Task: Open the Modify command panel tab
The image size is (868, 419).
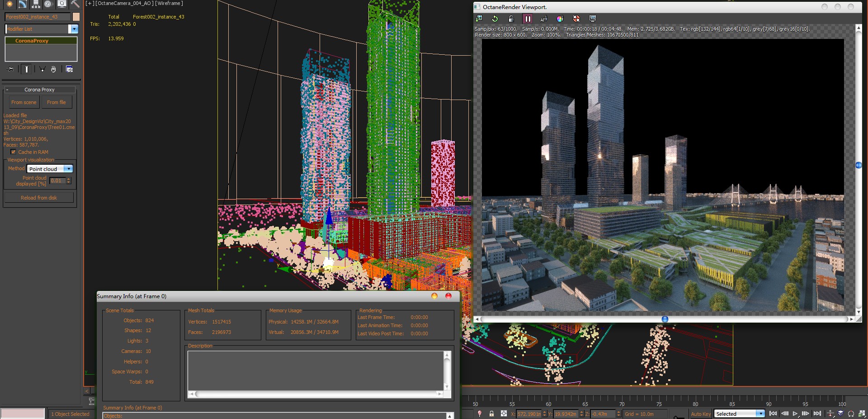Action: click(22, 4)
